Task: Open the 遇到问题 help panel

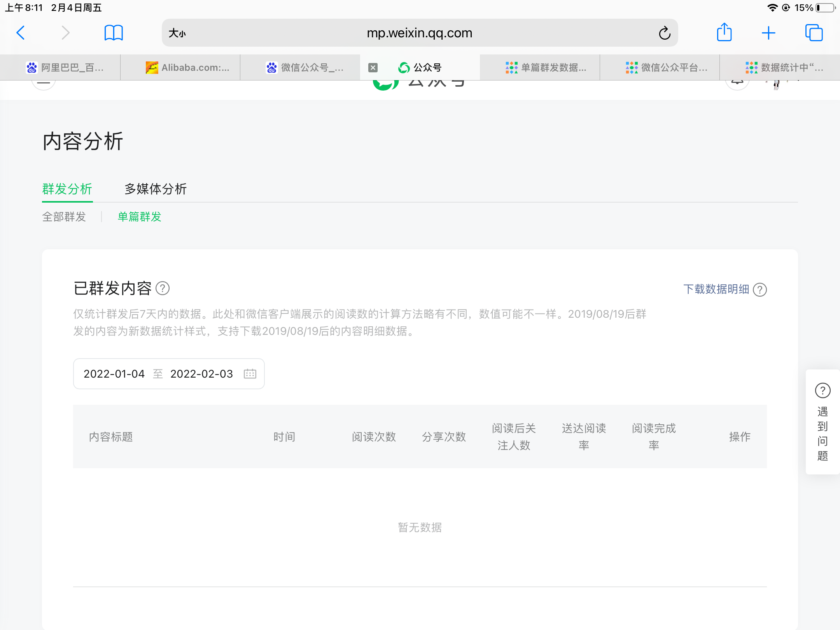Action: [822, 422]
